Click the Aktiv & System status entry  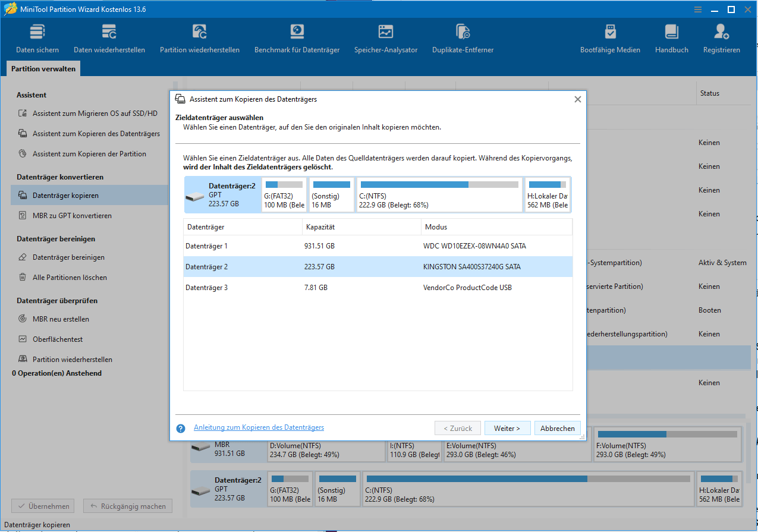[722, 263]
